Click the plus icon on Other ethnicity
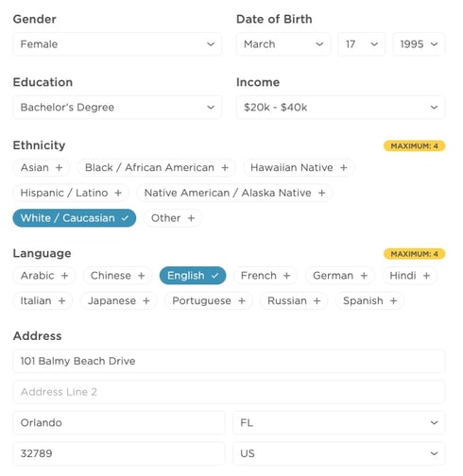This screenshot has height=476, width=463. point(191,218)
